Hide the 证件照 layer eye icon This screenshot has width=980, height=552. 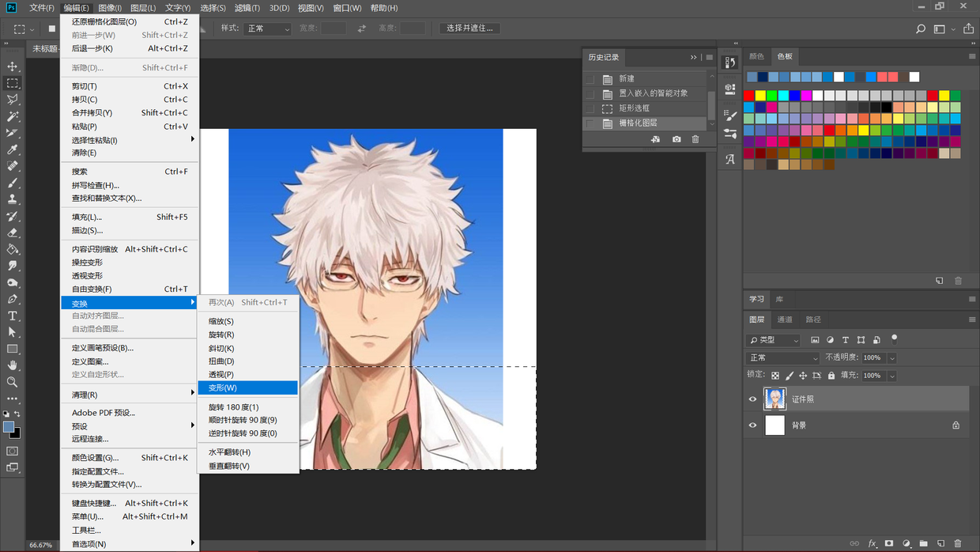point(752,399)
